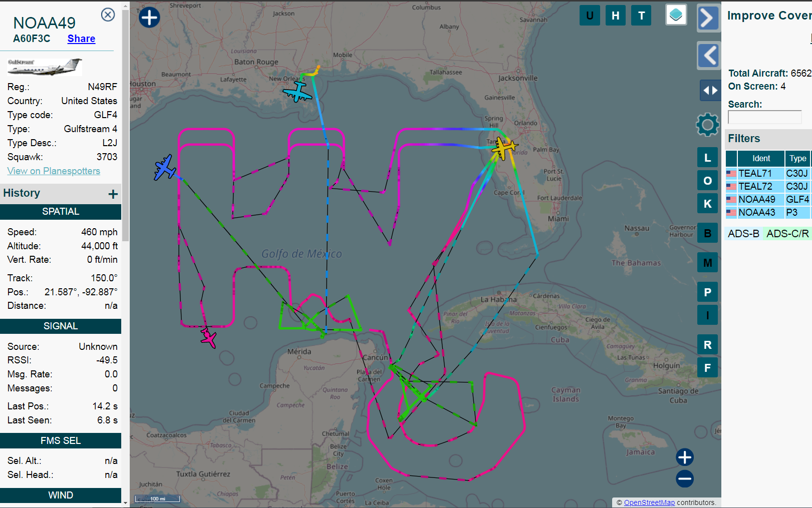Select NOAA49 row in aircraft table
The image size is (812, 508).
tap(768, 199)
